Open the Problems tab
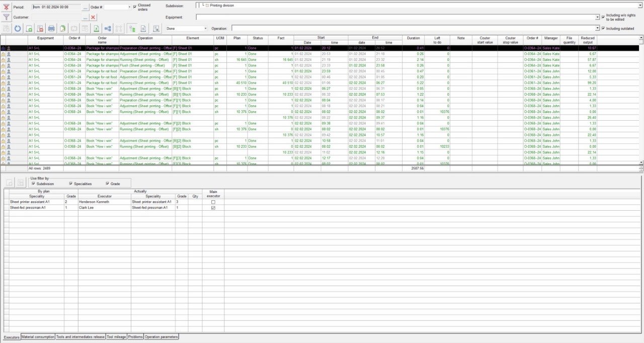The height and width of the screenshot is (343, 644). (x=135, y=337)
